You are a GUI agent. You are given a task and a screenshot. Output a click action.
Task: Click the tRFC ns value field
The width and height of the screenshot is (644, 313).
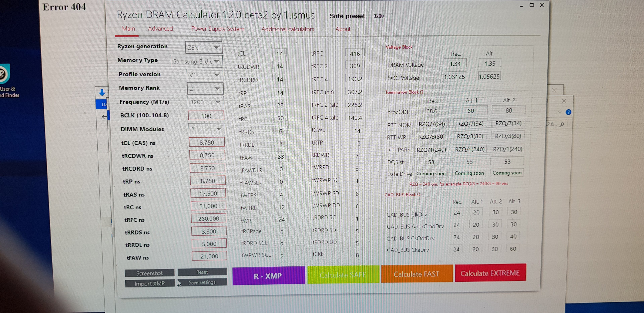[208, 218]
